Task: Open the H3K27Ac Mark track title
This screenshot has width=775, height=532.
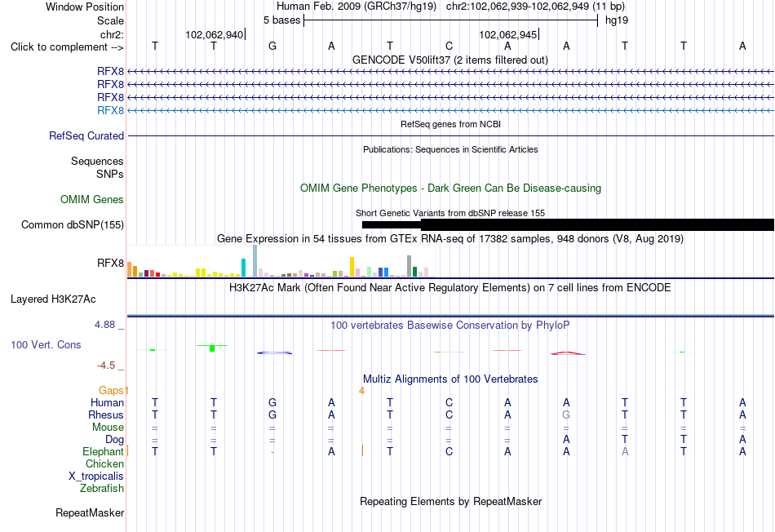Action: (449, 288)
